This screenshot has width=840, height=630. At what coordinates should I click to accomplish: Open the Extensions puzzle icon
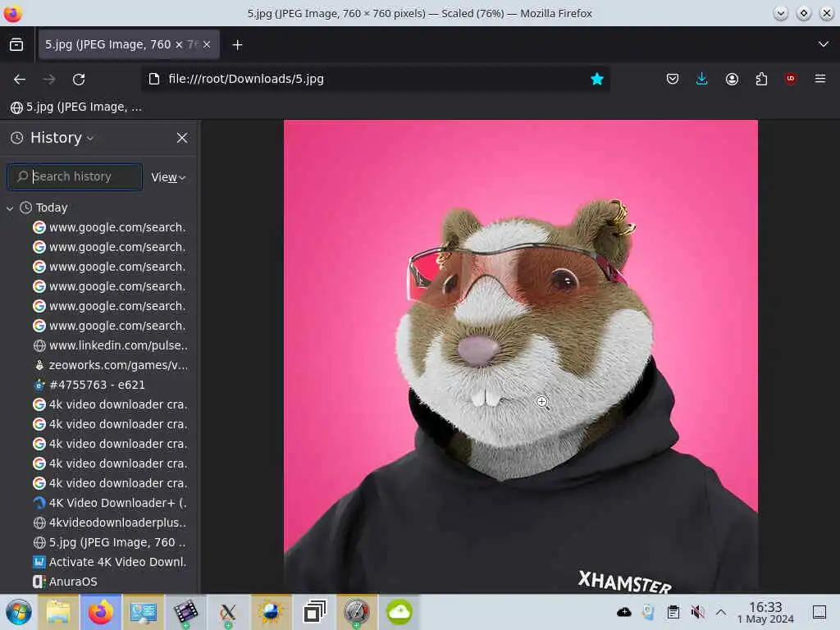click(761, 80)
